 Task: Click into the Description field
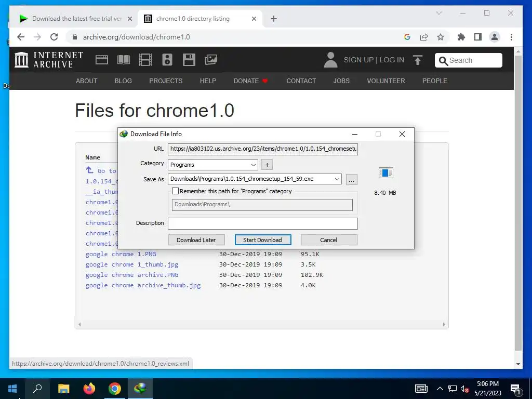[x=262, y=223]
